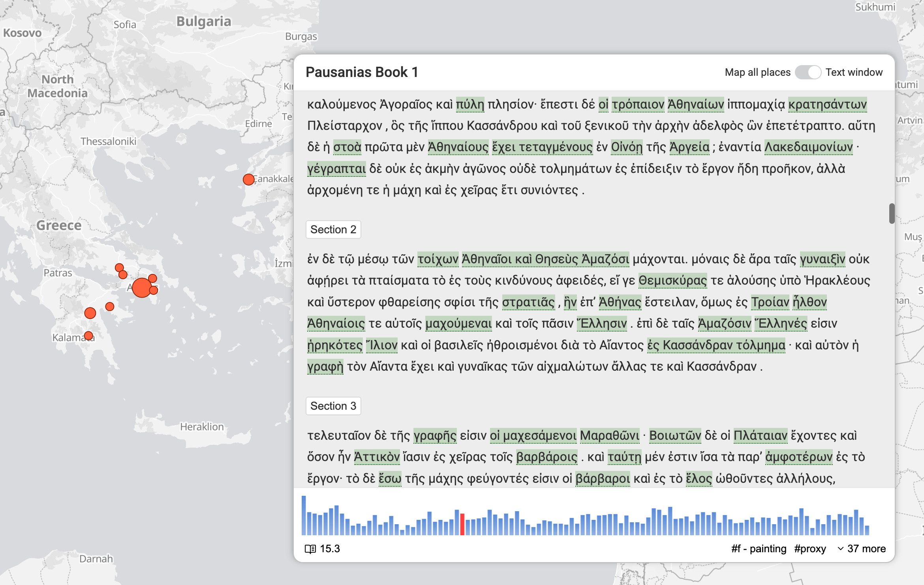Click the Map all places label

click(x=757, y=72)
